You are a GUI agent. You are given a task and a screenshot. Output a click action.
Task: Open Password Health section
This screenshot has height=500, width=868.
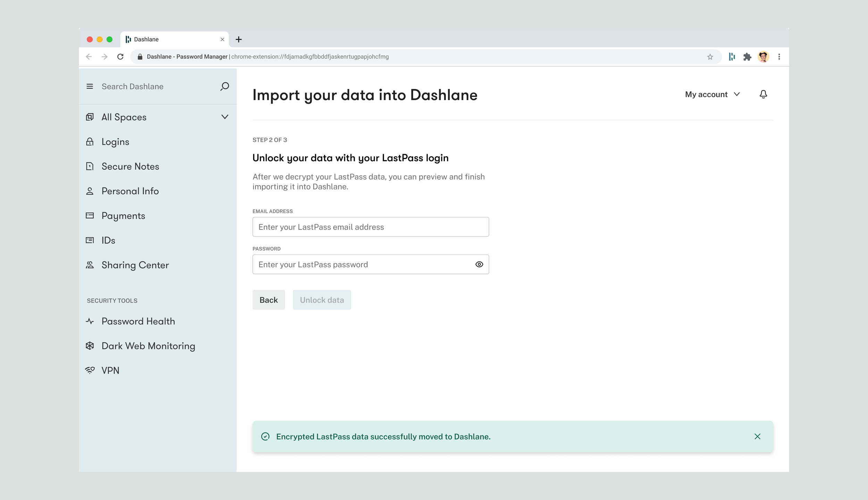[x=138, y=321]
